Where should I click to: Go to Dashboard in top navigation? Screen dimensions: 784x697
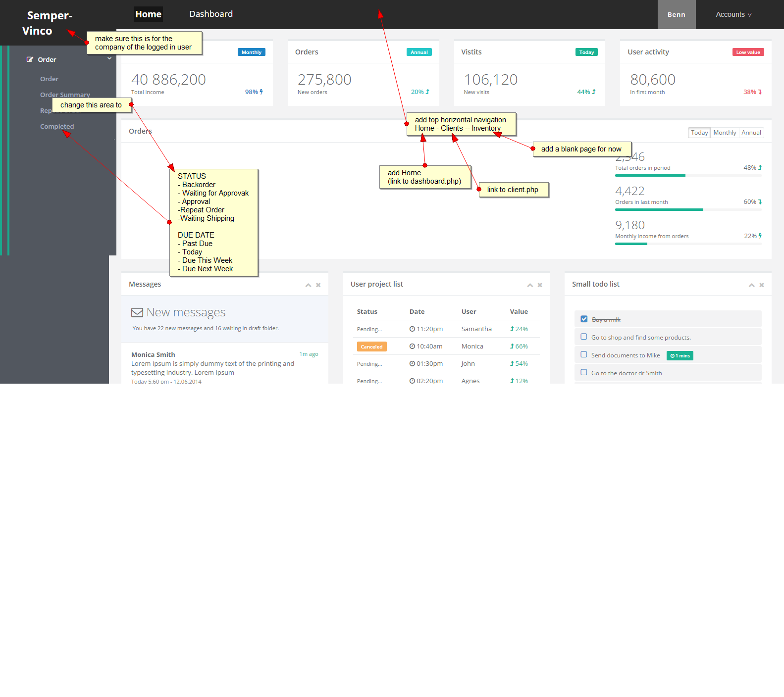click(211, 14)
